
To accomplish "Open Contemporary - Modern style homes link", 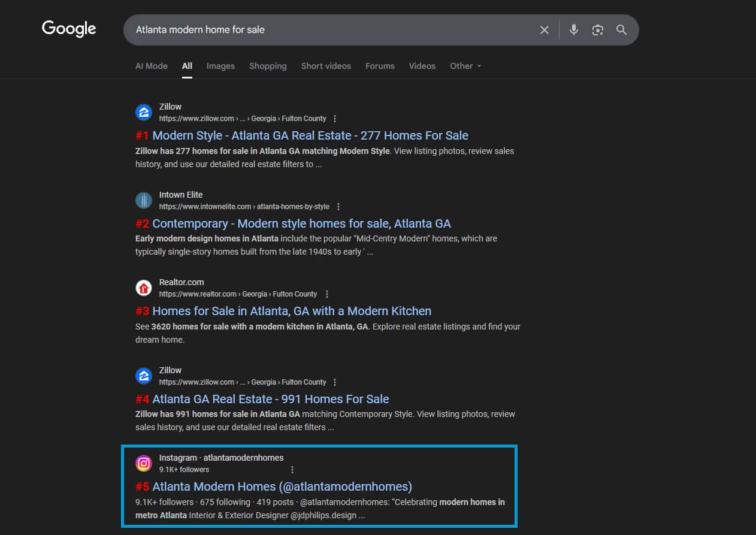I will click(293, 223).
